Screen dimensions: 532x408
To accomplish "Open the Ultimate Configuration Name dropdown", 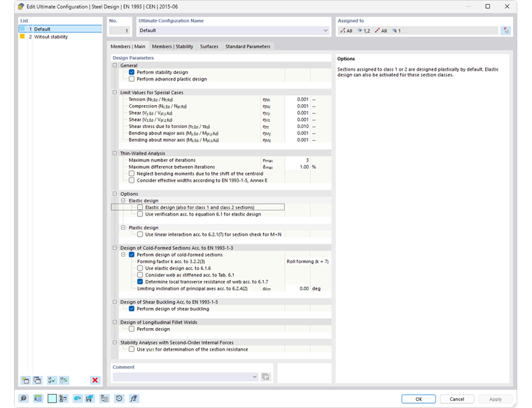I will [x=325, y=31].
